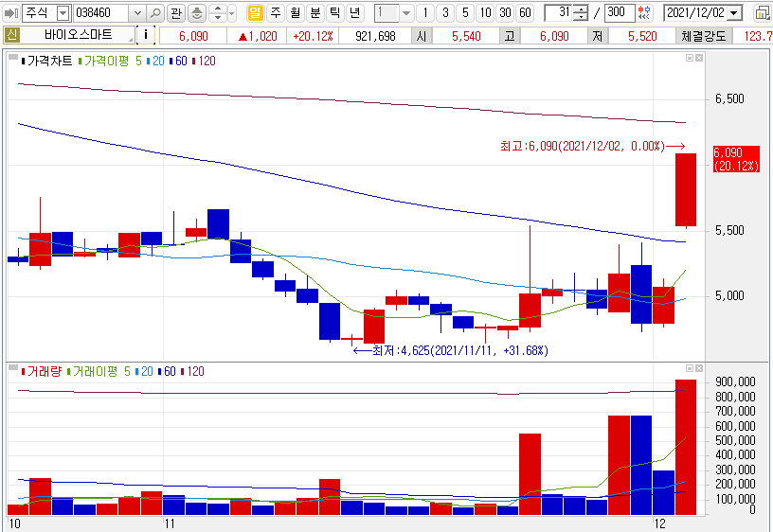This screenshot has height=532, width=773.
Task: Click the candle count spinner arrows
Action: [x=582, y=13]
